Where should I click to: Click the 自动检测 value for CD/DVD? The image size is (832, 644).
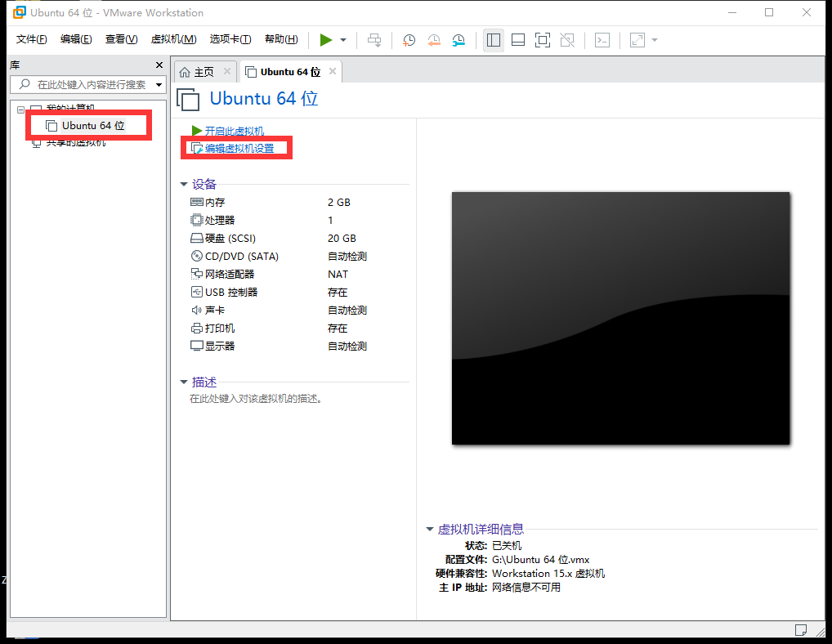coord(347,257)
